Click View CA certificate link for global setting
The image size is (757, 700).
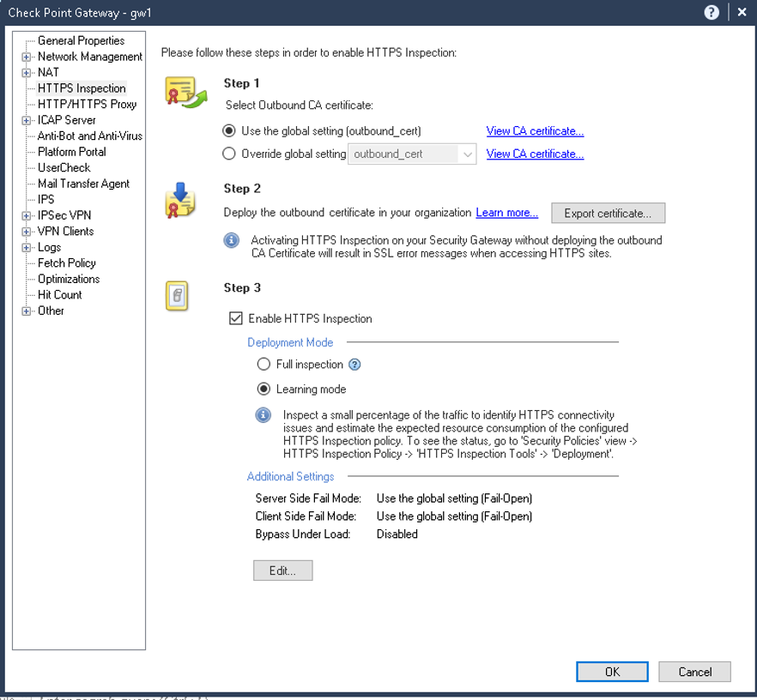[x=535, y=130]
